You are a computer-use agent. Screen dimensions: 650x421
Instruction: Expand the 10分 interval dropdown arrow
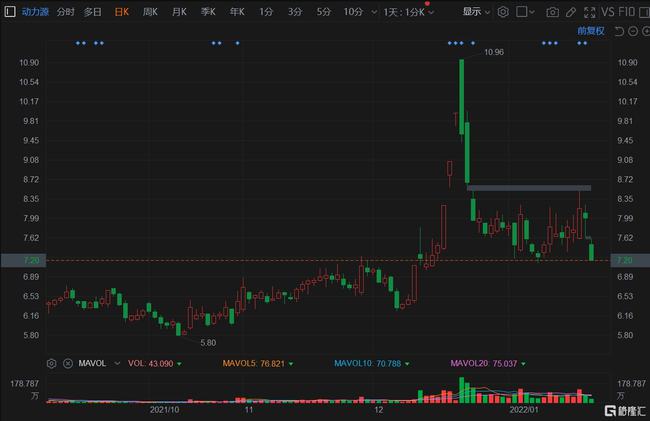coord(372,12)
